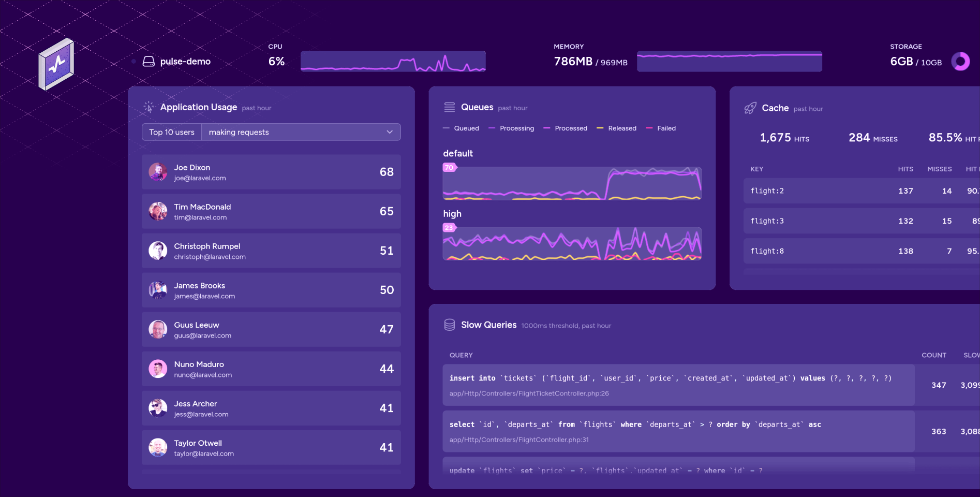The image size is (980, 497).
Task: Open the making requests dropdown
Action: [301, 132]
